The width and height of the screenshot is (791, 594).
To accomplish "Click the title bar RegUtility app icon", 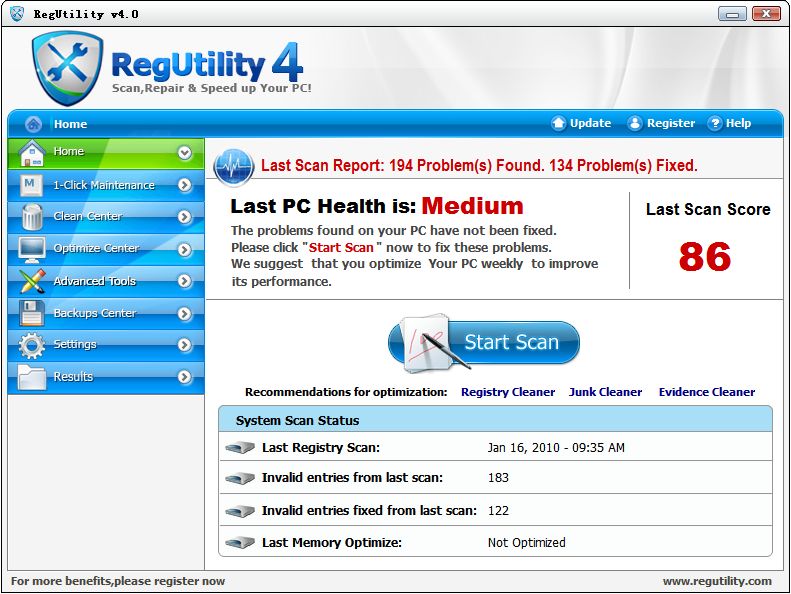I will click(17, 14).
